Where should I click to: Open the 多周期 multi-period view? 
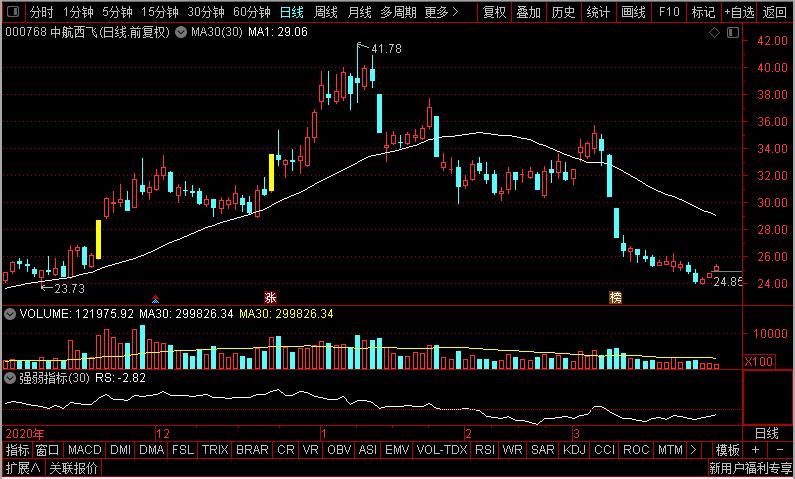[x=399, y=12]
